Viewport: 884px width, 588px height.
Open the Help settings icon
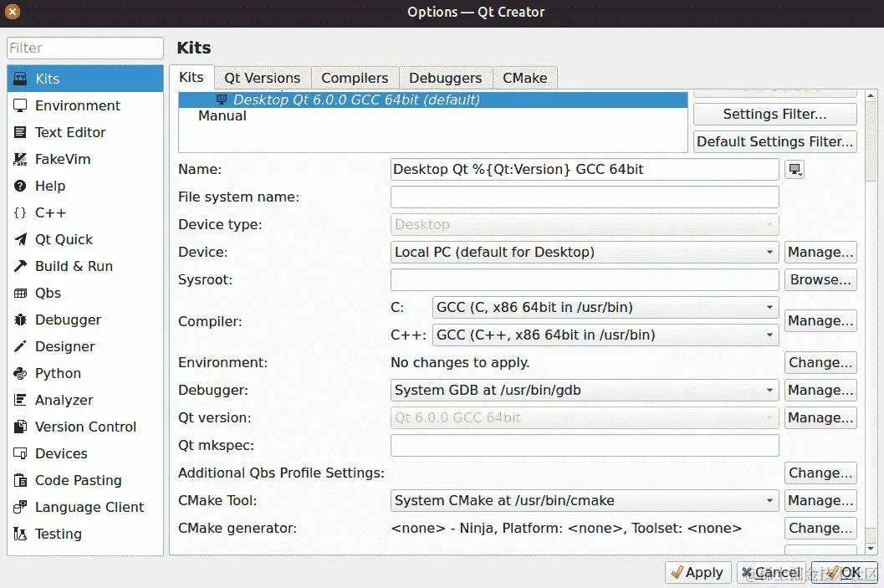[20, 186]
